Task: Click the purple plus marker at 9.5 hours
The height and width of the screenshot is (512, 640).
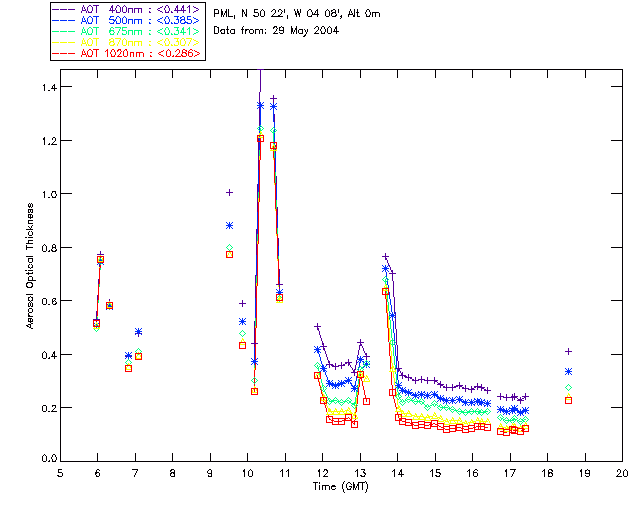Action: [x=229, y=193]
